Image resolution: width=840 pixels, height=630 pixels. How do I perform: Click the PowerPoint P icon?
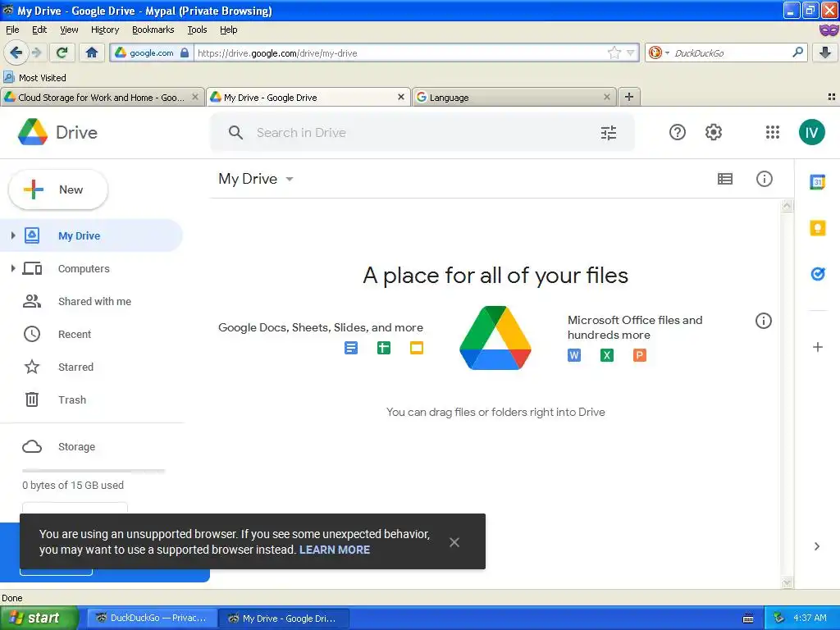tap(639, 355)
